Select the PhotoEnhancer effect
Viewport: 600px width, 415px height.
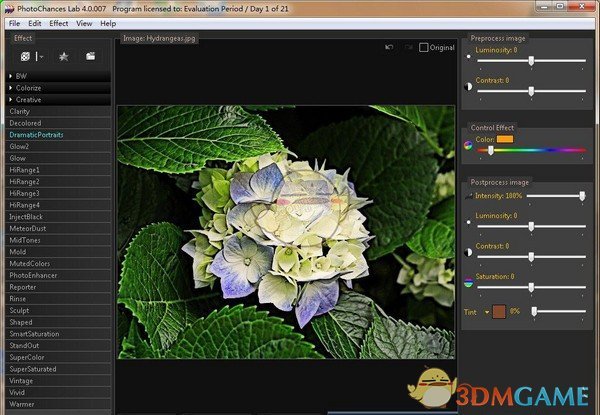pyautogui.click(x=59, y=275)
